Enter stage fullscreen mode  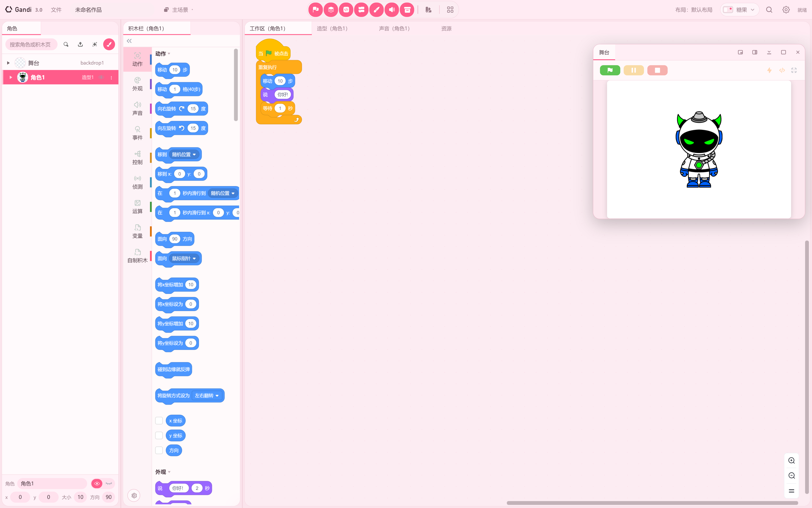[x=794, y=70]
